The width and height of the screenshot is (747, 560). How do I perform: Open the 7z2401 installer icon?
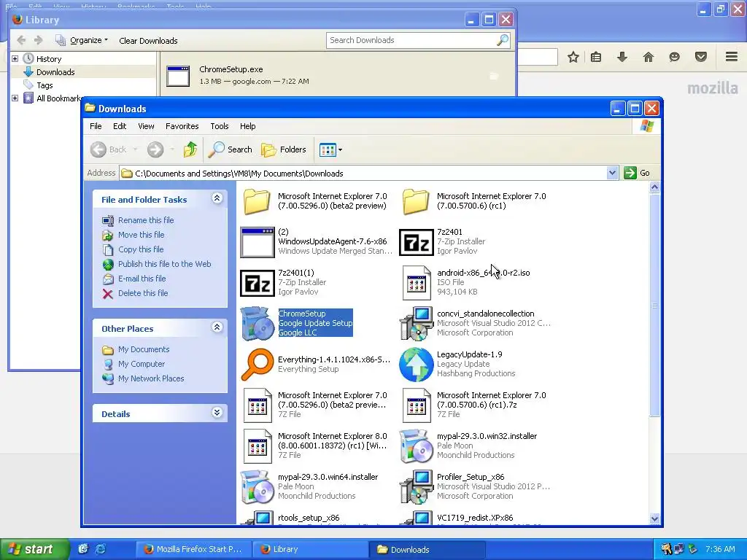[x=416, y=242]
